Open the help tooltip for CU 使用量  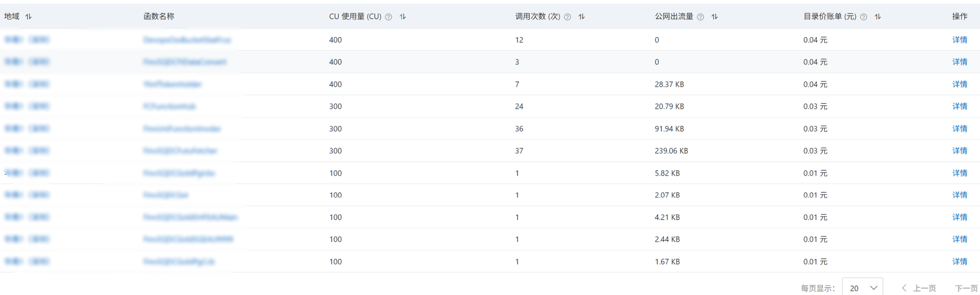point(388,17)
